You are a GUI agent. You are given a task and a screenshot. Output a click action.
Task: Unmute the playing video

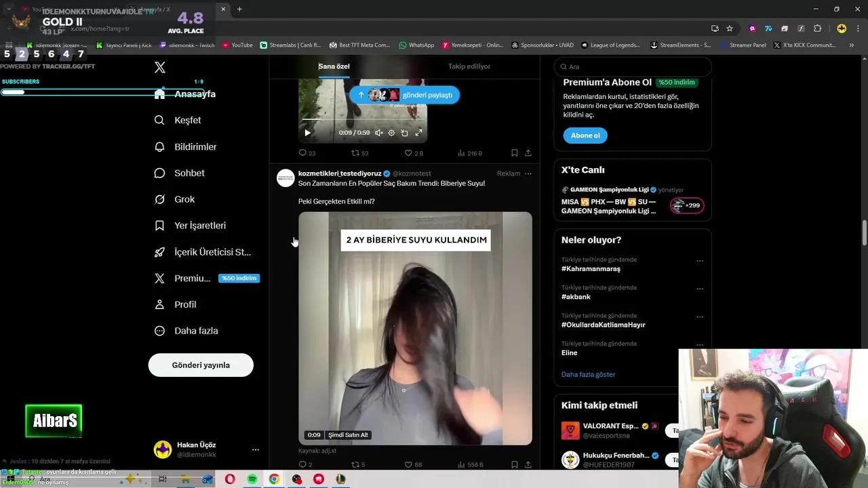tap(379, 132)
